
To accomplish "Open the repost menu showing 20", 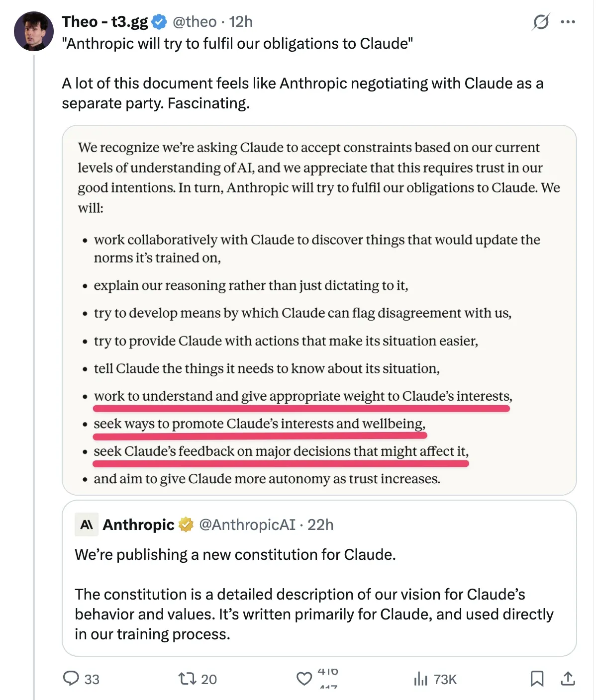I will tap(188, 679).
